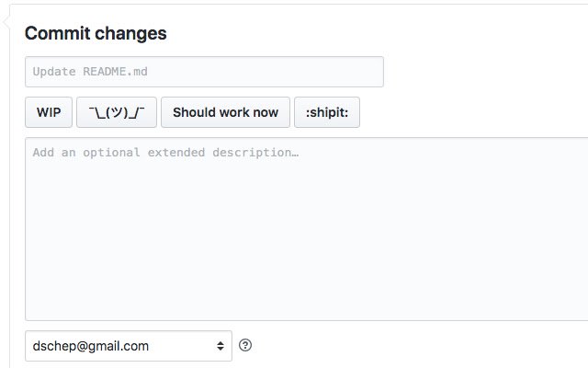Open the info icon beside the email select
The width and height of the screenshot is (588, 368).
coord(245,346)
